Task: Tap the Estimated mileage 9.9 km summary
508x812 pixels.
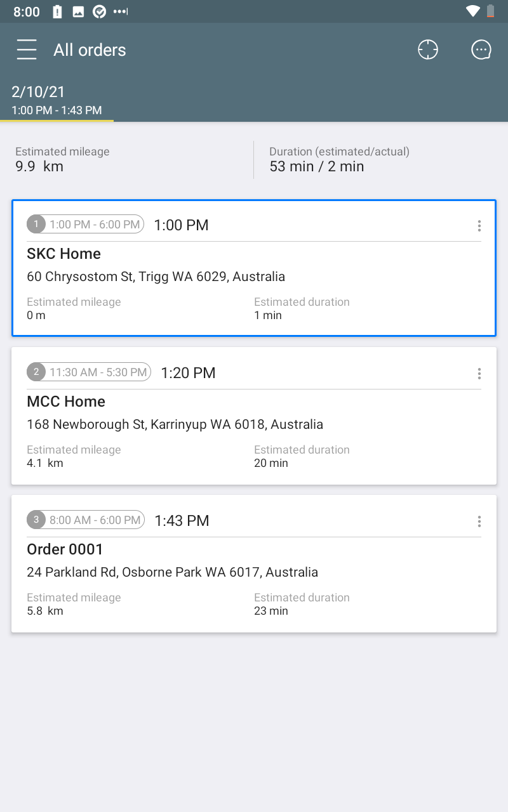Action: click(62, 160)
